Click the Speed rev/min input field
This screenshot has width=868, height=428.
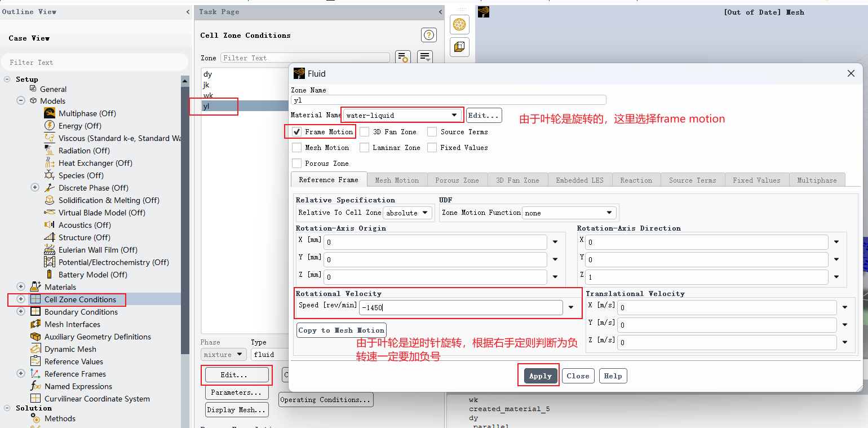point(461,307)
